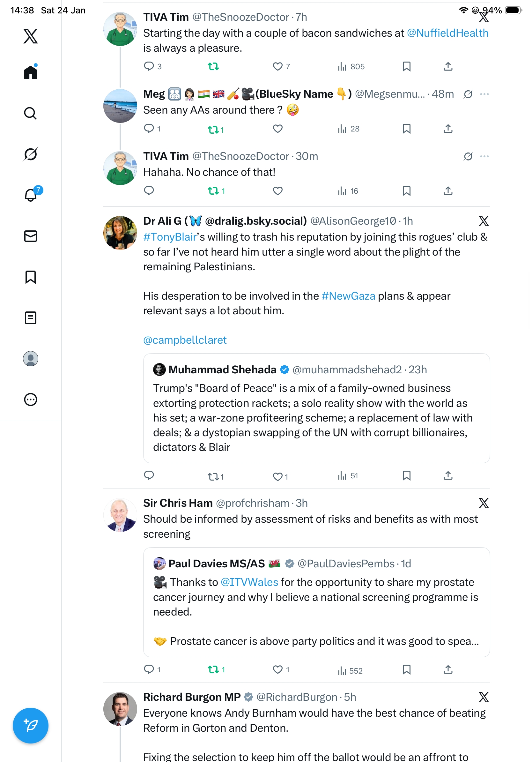The width and height of the screenshot is (532, 762).
Task: Open Notifications bell showing 7 alerts
Action: point(31,195)
